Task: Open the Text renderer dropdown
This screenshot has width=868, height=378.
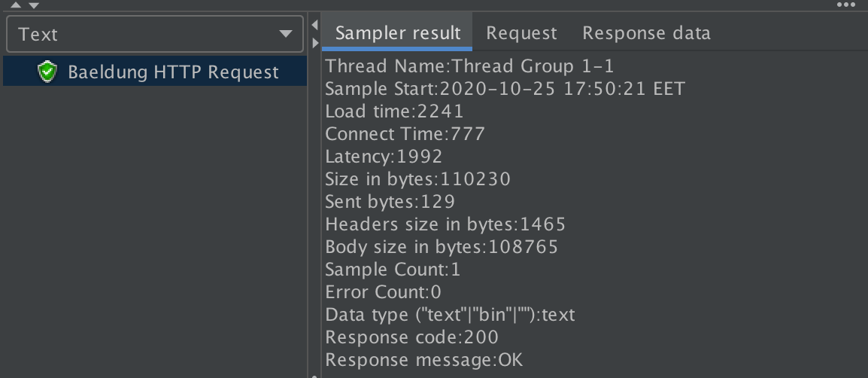Action: coord(154,35)
